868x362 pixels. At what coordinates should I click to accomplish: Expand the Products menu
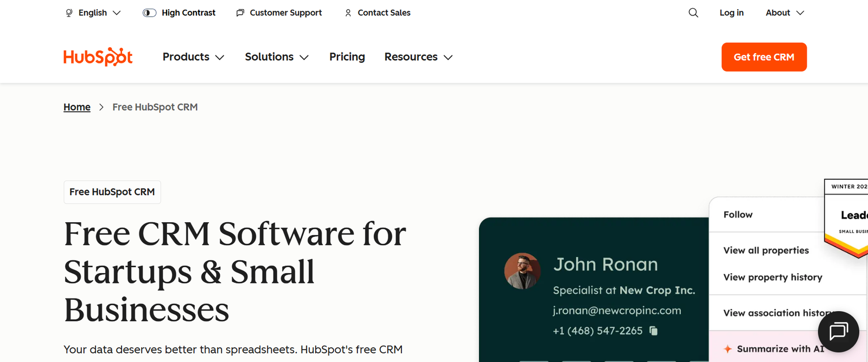[x=193, y=57]
